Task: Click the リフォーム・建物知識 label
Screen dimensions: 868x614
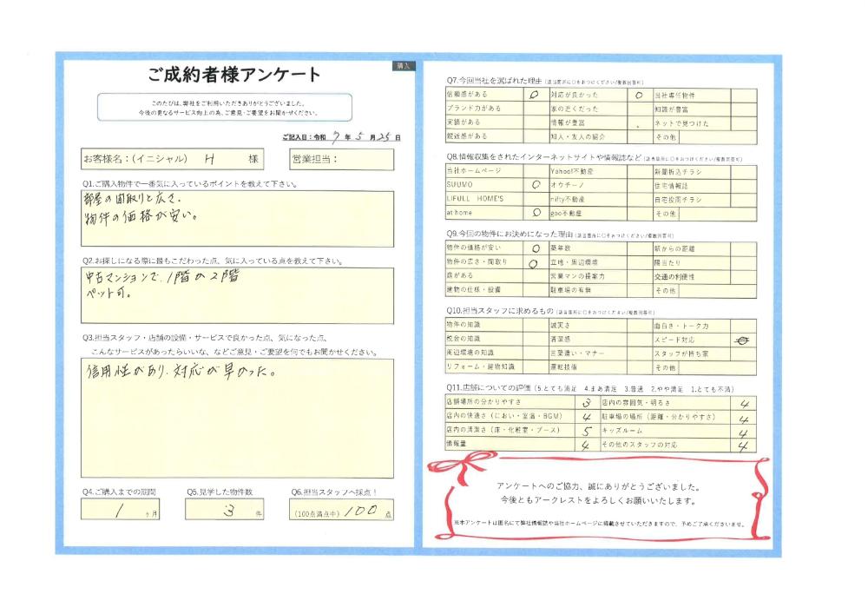Action: pyautogui.click(x=481, y=366)
